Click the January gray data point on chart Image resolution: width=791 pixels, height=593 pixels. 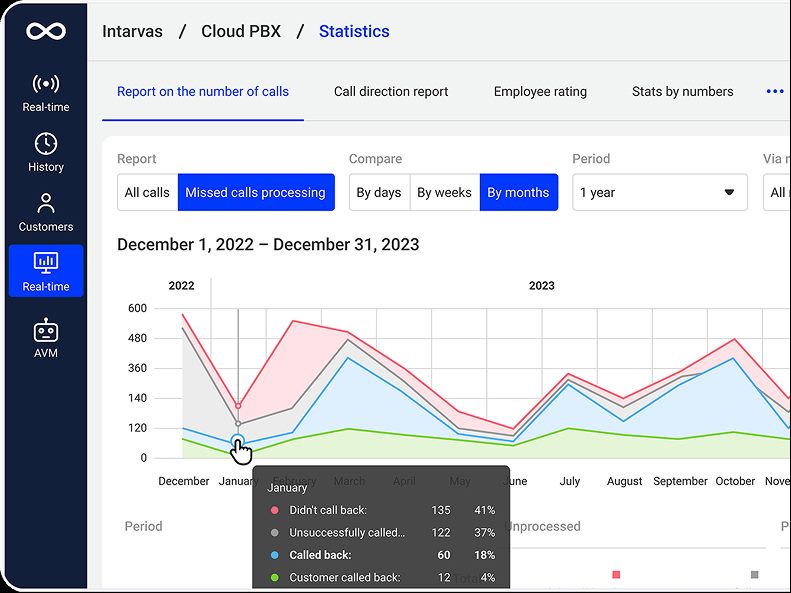pyautogui.click(x=238, y=424)
